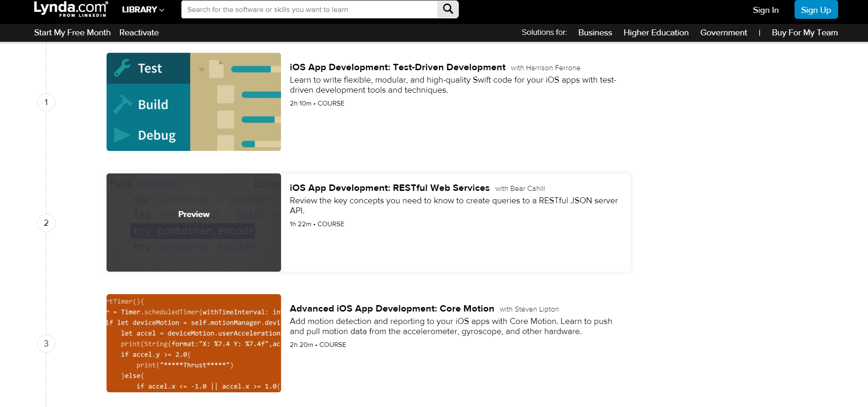The height and width of the screenshot is (407, 868).
Task: Click the Sign In link
Action: click(x=766, y=10)
